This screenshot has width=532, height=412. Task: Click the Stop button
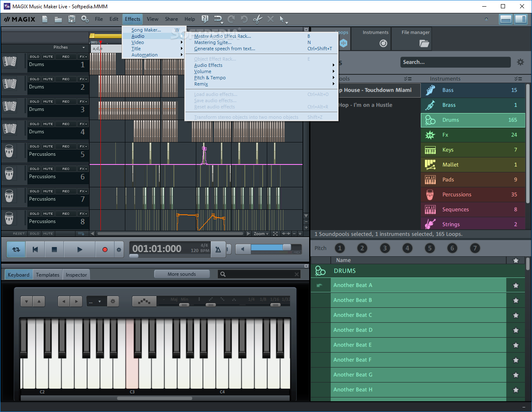coord(54,250)
